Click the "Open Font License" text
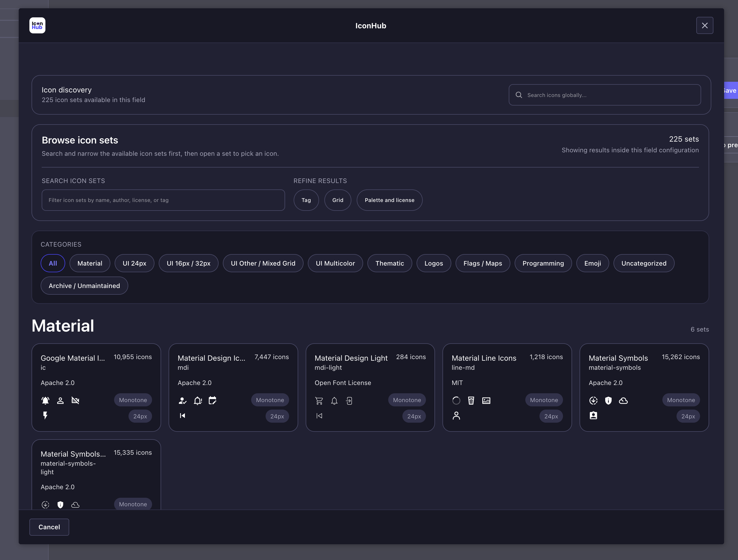 click(x=343, y=383)
